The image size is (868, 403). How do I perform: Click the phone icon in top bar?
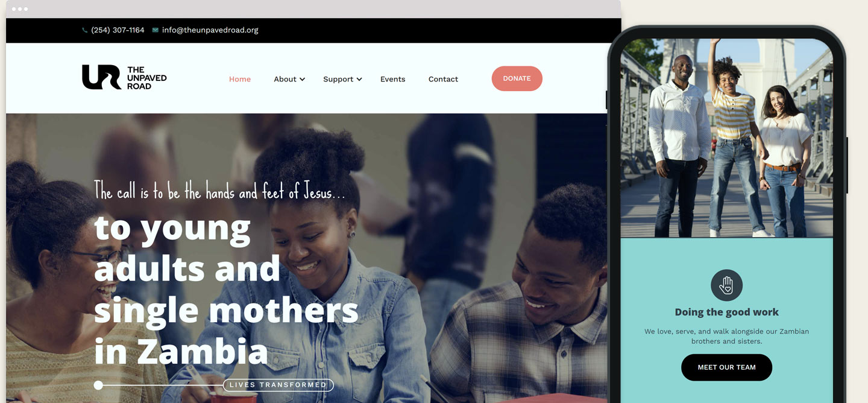point(85,30)
